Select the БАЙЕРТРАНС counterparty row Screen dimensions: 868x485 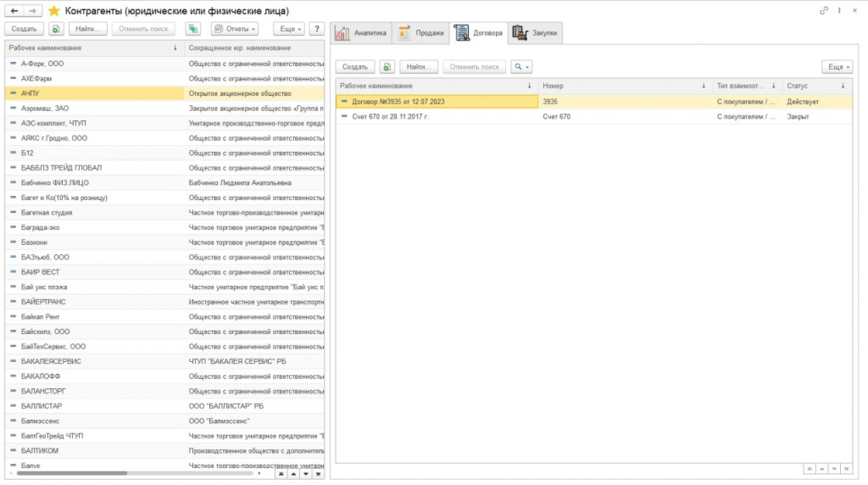pyautogui.click(x=43, y=301)
